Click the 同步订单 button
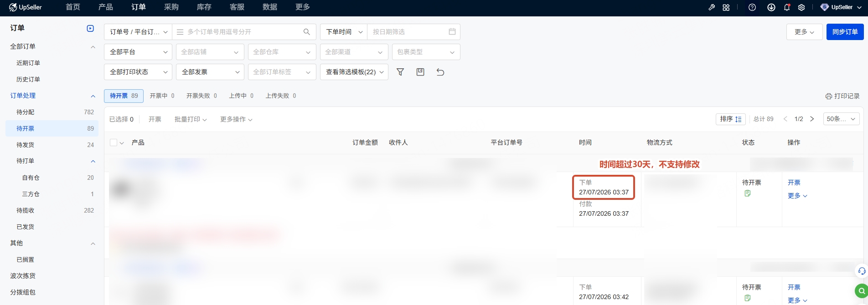The image size is (868, 305). [x=845, y=32]
